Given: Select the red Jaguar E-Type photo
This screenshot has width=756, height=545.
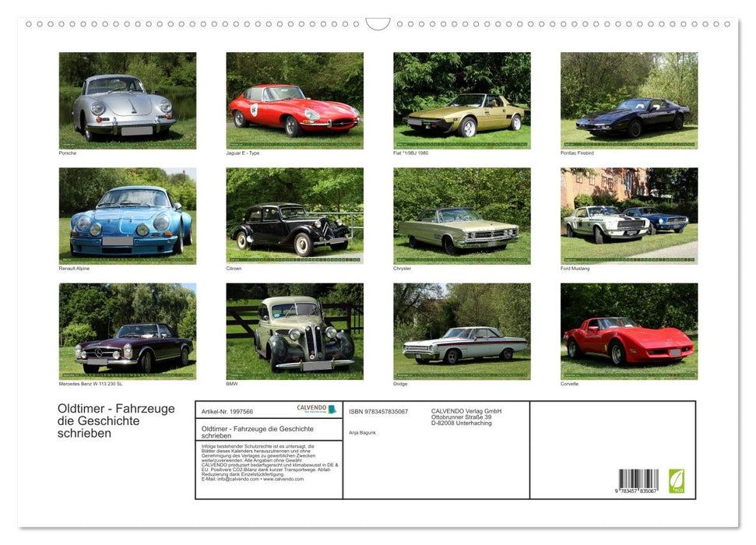Looking at the screenshot, I should pyautogui.click(x=295, y=100).
